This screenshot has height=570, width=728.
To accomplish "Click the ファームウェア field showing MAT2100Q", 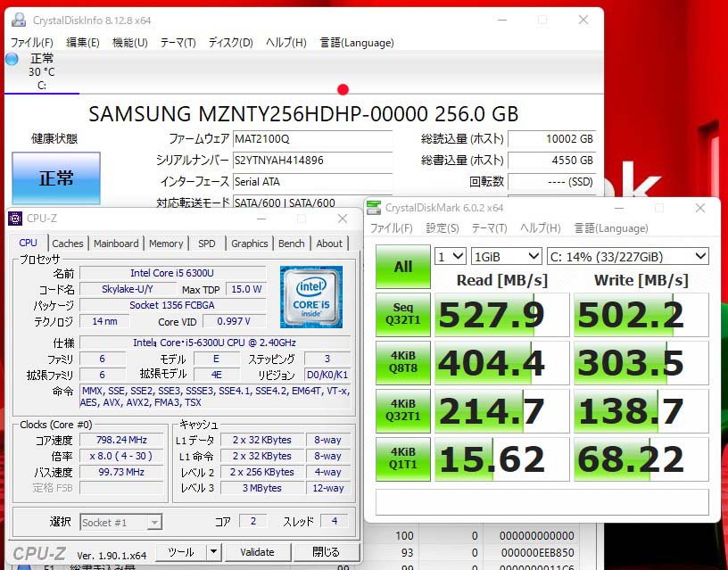I will pos(312,139).
